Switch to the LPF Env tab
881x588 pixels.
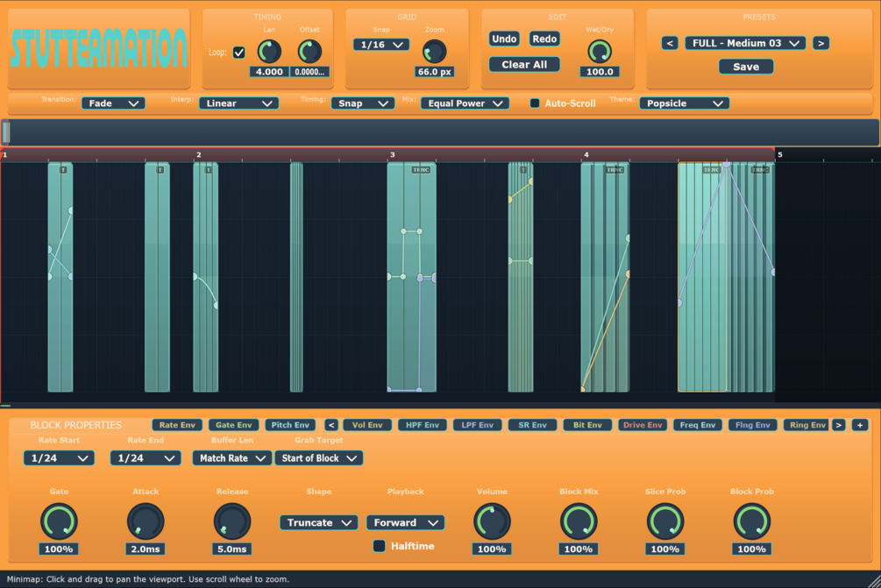click(x=477, y=425)
